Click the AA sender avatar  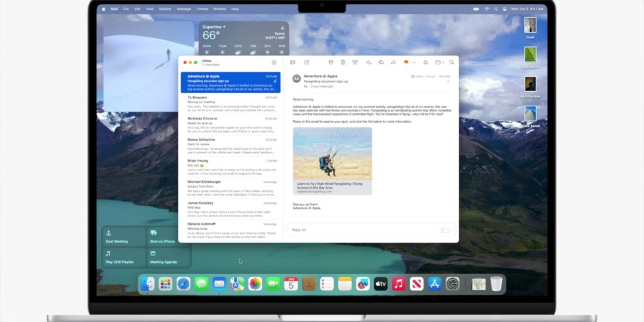pyautogui.click(x=297, y=79)
